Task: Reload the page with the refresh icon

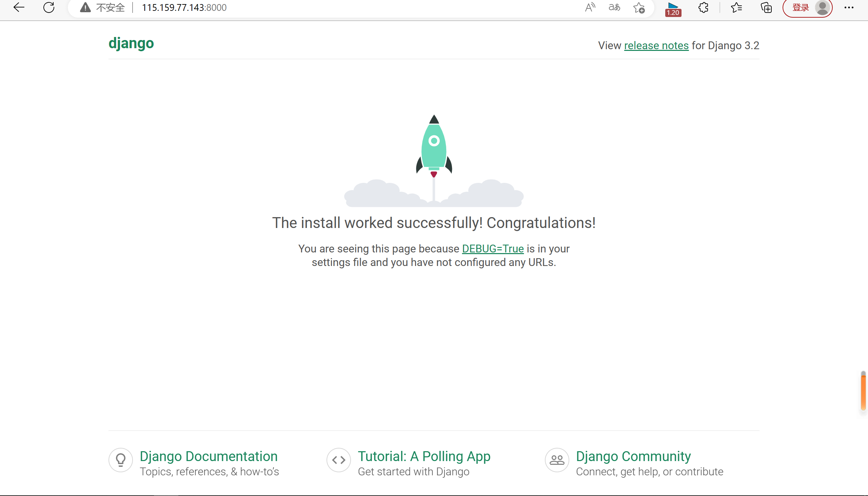Action: point(49,7)
